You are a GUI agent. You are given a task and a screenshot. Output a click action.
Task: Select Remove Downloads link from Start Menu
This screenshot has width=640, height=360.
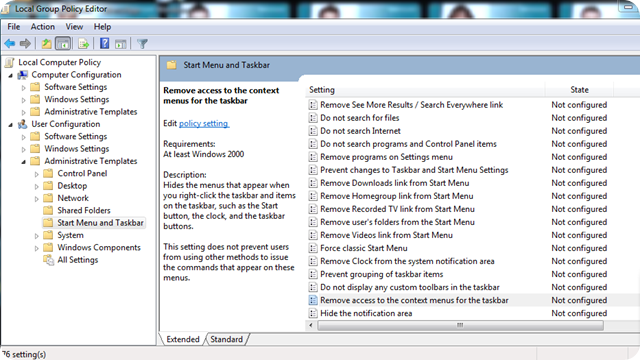(395, 183)
